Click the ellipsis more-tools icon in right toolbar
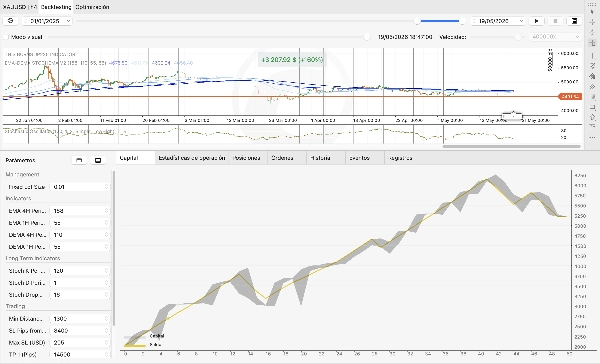The width and height of the screenshot is (600, 364). [x=592, y=137]
